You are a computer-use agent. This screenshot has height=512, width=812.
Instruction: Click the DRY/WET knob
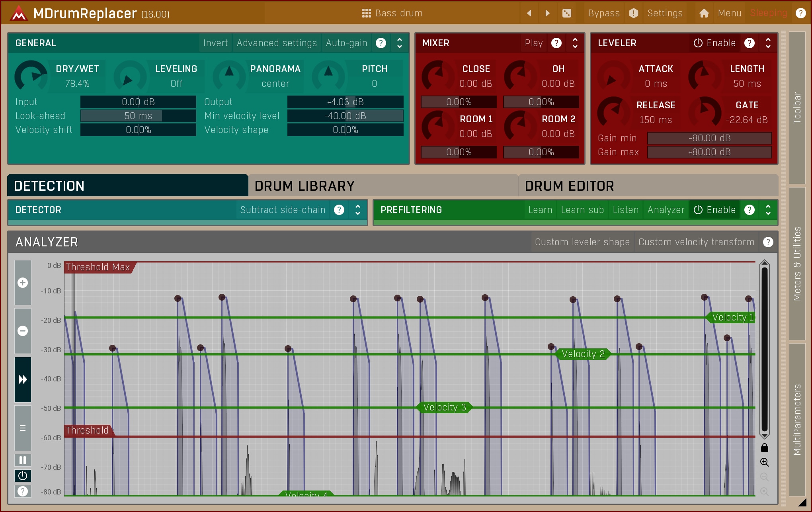pyautogui.click(x=31, y=76)
